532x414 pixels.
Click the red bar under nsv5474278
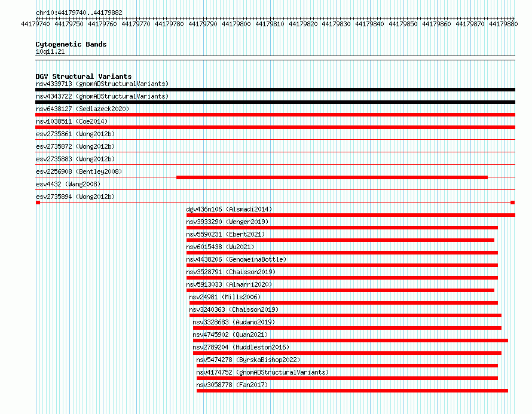click(347, 366)
